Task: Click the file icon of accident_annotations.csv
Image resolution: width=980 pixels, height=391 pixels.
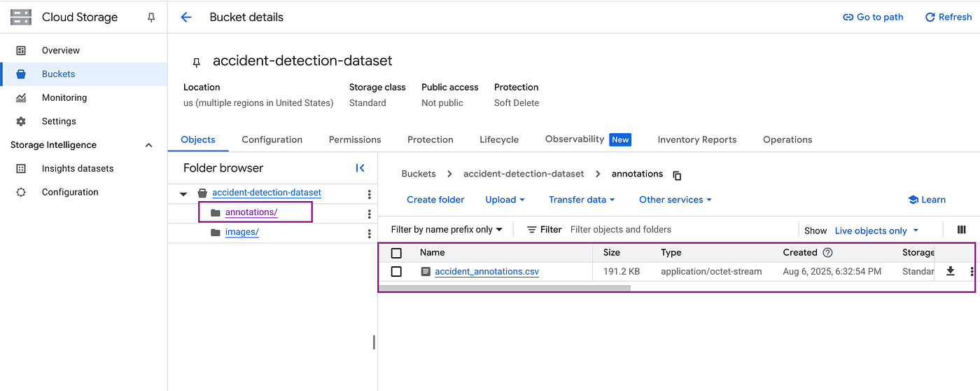Action: pos(426,271)
